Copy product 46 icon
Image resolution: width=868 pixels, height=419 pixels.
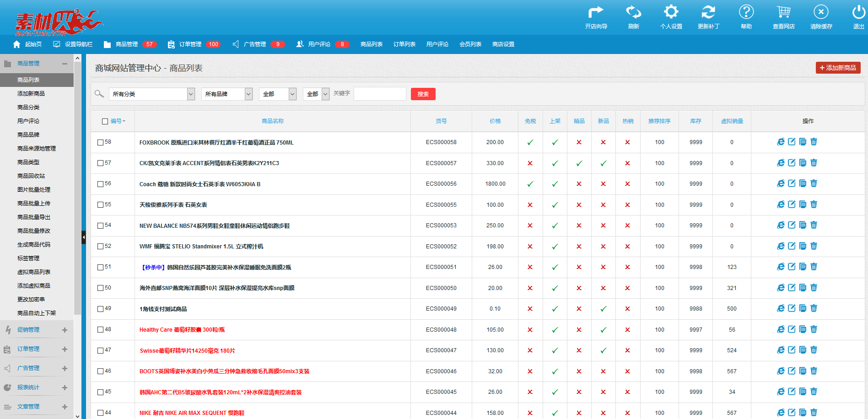coord(803,371)
